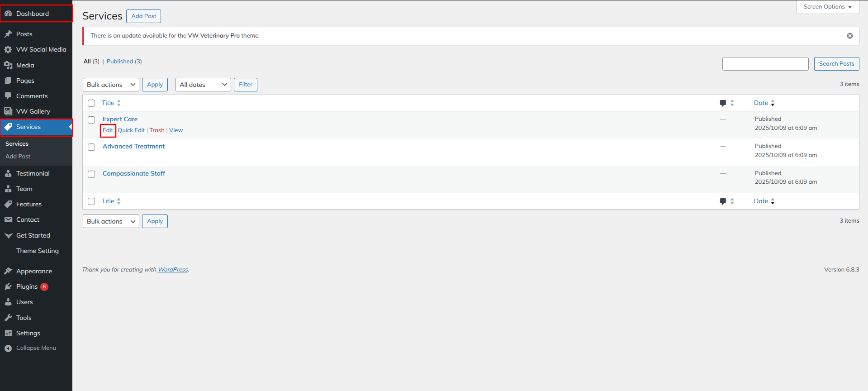Expand the All dates filter dropdown
The height and width of the screenshot is (391, 868).
point(203,85)
